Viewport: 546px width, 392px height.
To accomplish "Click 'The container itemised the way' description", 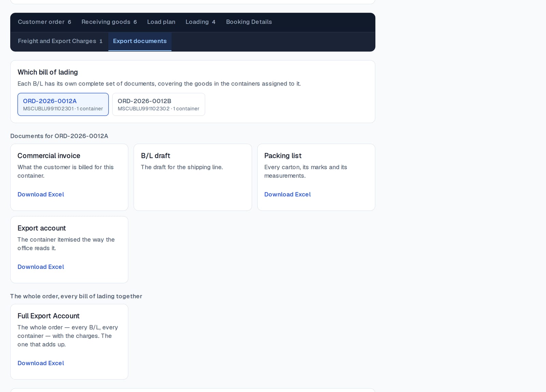I will pyautogui.click(x=66, y=244).
